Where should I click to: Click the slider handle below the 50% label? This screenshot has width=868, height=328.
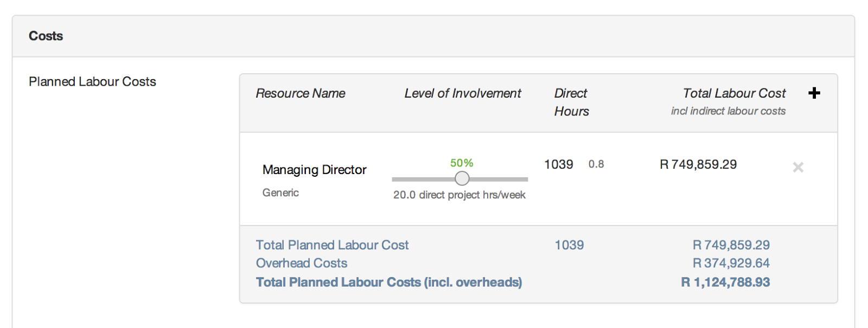tap(462, 178)
